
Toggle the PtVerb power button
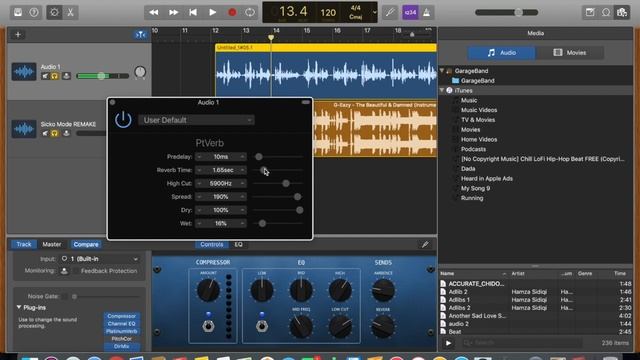tap(123, 120)
